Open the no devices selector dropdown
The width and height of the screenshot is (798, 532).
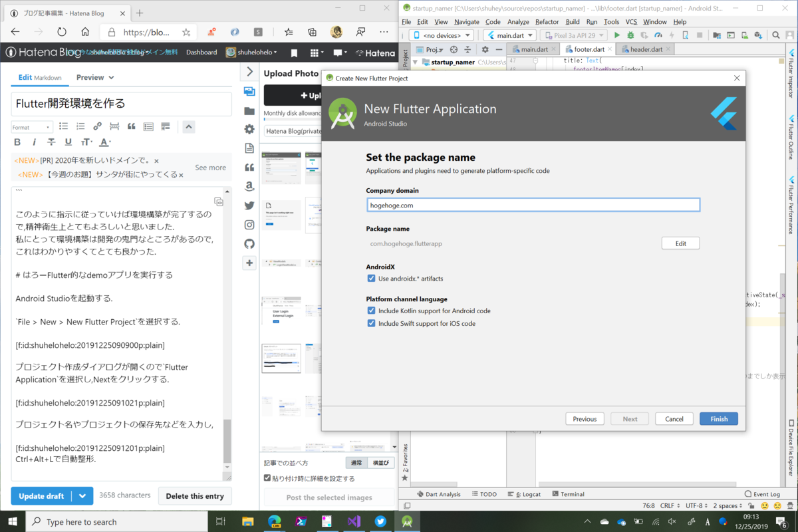pyautogui.click(x=442, y=35)
